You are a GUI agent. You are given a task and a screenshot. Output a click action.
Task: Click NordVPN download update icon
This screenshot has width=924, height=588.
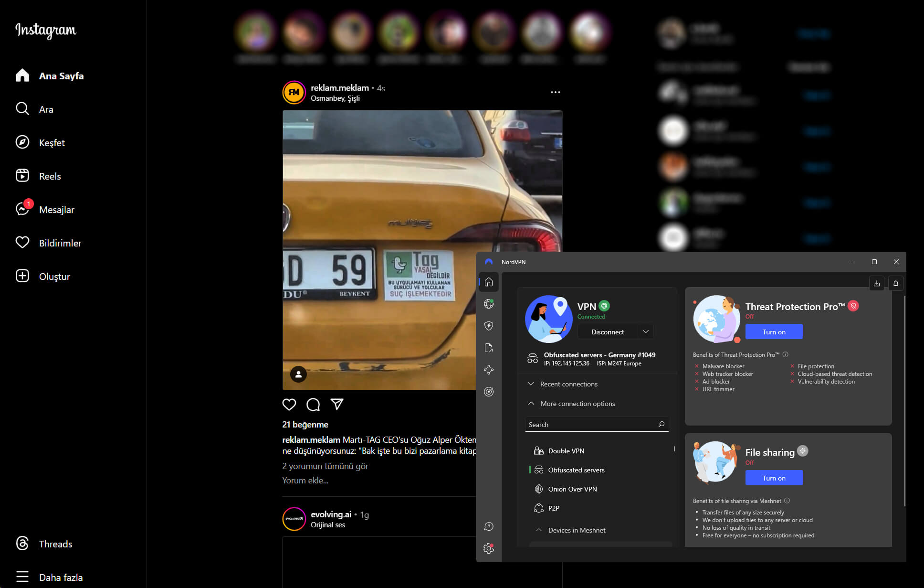pos(877,283)
